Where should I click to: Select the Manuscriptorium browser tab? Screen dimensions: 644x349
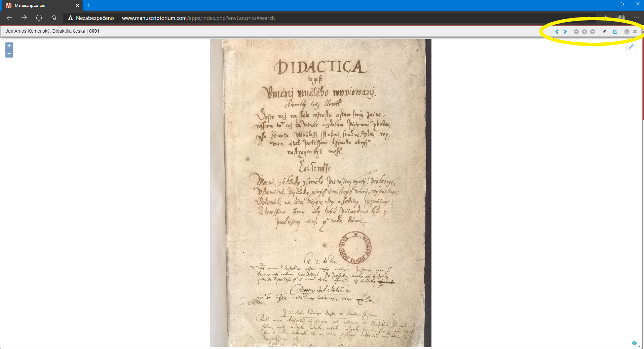tap(40, 5)
